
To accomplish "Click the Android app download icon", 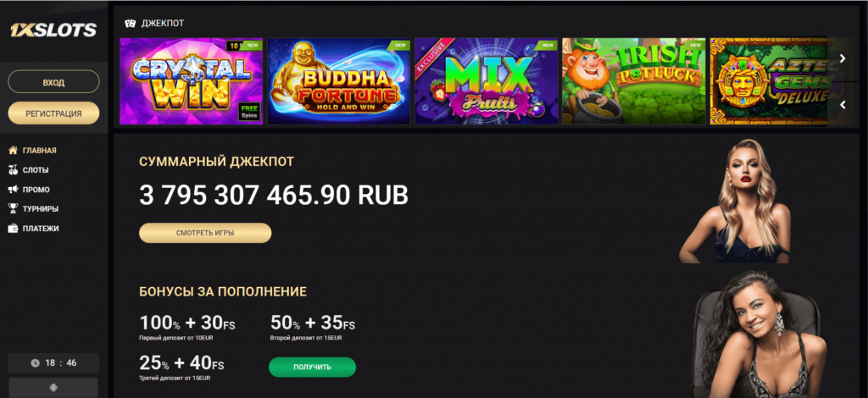I will [53, 388].
